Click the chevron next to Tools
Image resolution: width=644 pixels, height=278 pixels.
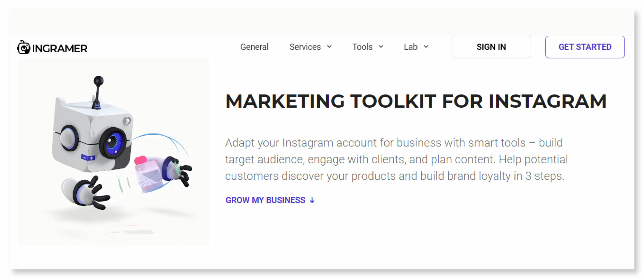[x=381, y=47]
